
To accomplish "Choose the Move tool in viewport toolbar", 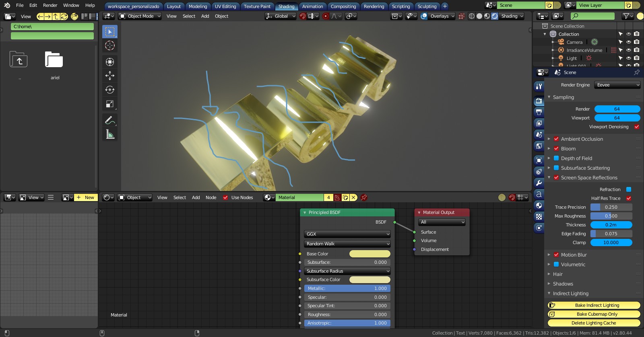I will (x=110, y=76).
